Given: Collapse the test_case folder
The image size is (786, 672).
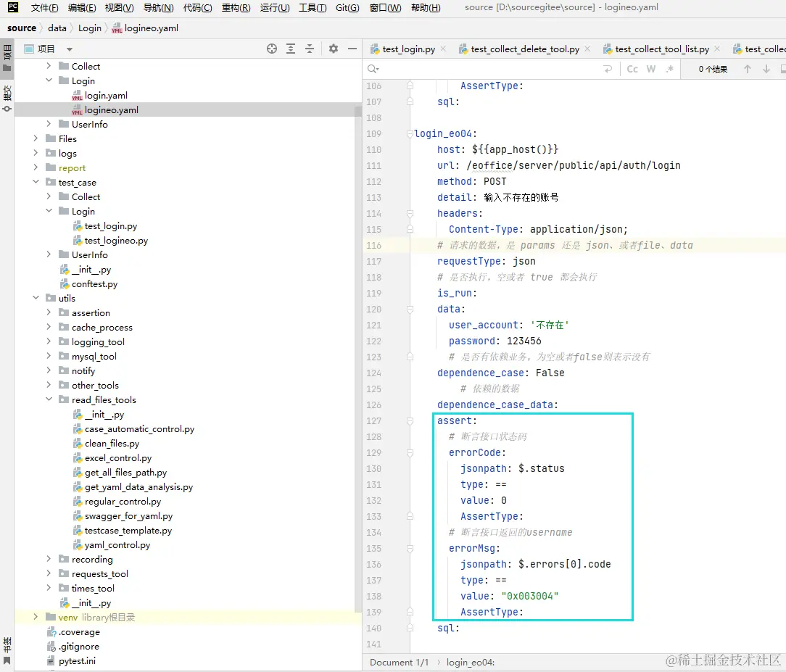Looking at the screenshot, I should tap(36, 183).
